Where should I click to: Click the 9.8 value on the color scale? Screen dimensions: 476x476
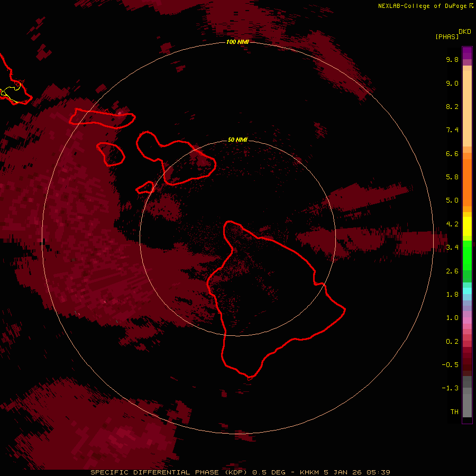point(452,60)
